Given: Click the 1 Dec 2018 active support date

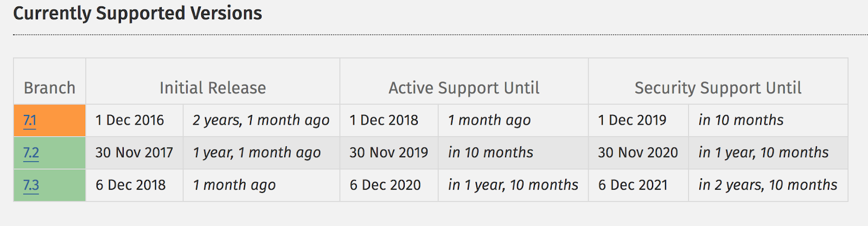Looking at the screenshot, I should pos(384,120).
